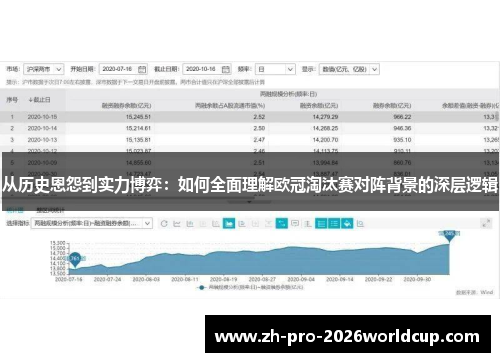The width and height of the screenshot is (500, 362).
Task: Toggle the teal list-view icon beside the paint bucket
Action: [334, 223]
